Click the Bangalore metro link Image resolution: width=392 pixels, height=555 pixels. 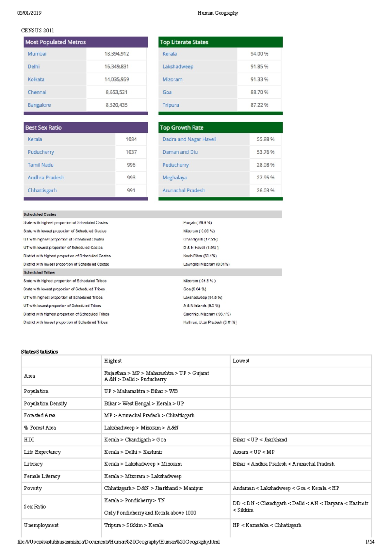tap(39, 105)
